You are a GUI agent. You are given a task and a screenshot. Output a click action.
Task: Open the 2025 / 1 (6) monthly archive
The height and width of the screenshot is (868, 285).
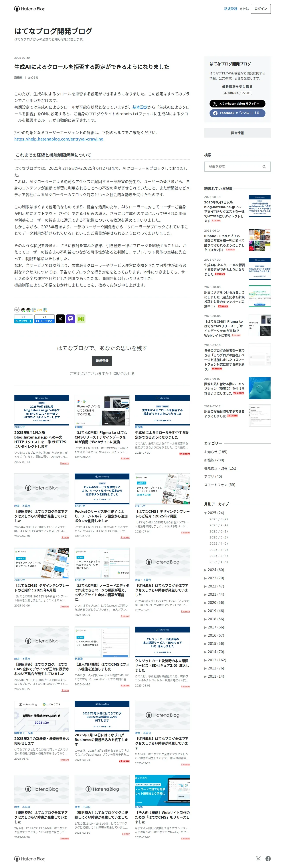point(218,562)
